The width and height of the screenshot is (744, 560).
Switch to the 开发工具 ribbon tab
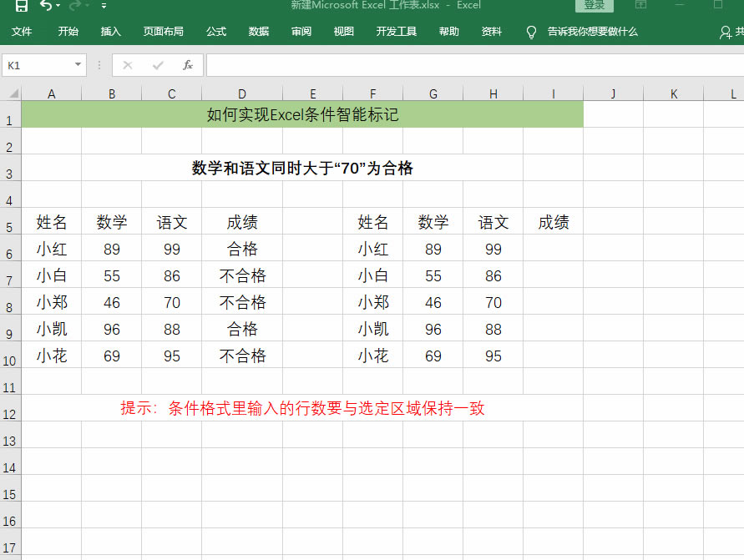point(397,32)
